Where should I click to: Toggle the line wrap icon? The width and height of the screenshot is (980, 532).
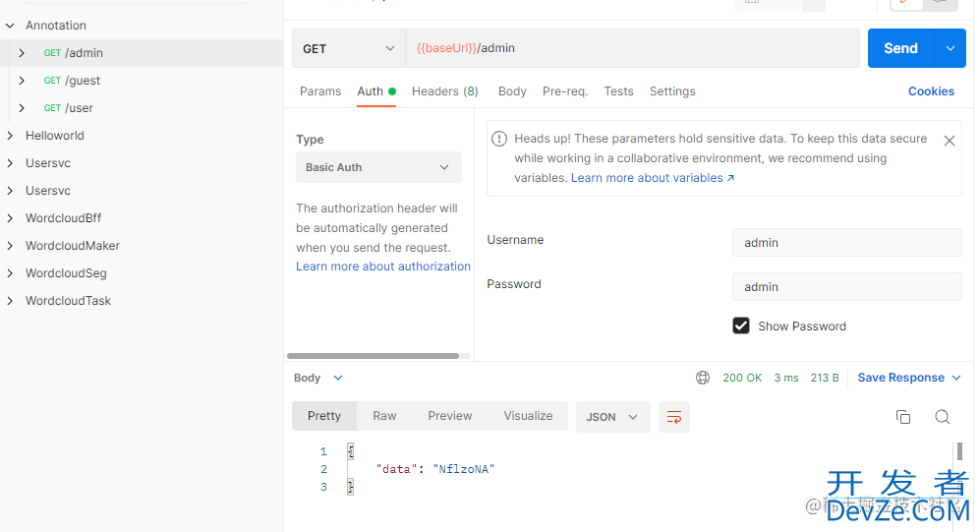point(673,417)
